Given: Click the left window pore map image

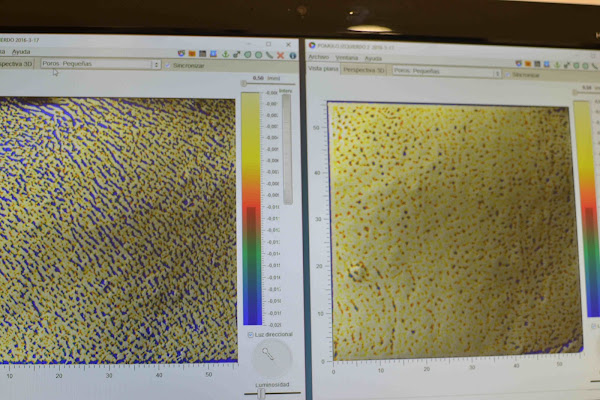Looking at the screenshot, I should (117, 231).
